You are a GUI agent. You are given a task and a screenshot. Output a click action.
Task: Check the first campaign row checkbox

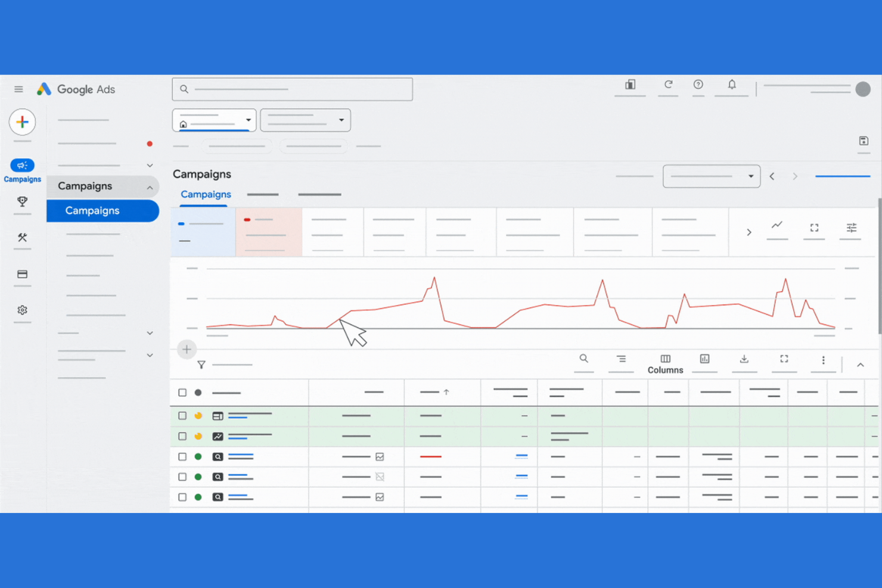point(182,416)
